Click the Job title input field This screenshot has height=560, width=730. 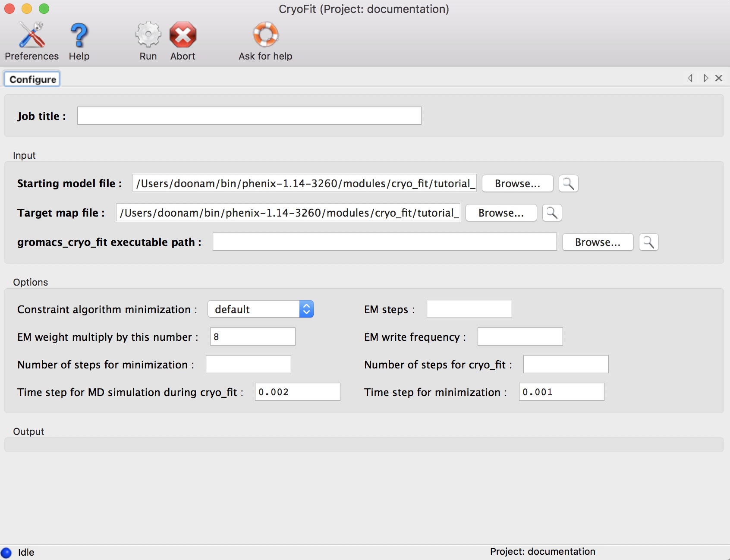pos(249,116)
